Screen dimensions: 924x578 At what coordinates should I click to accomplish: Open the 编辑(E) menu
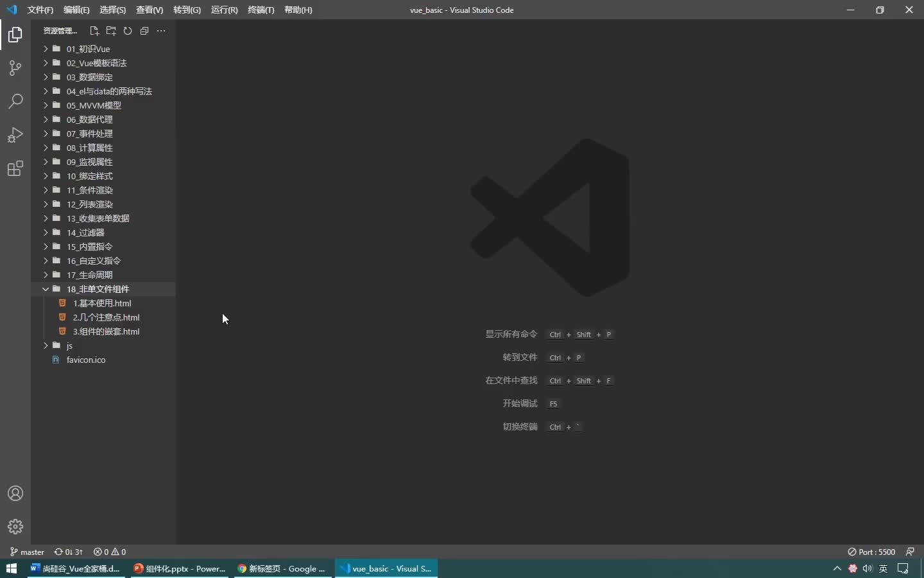pyautogui.click(x=76, y=10)
